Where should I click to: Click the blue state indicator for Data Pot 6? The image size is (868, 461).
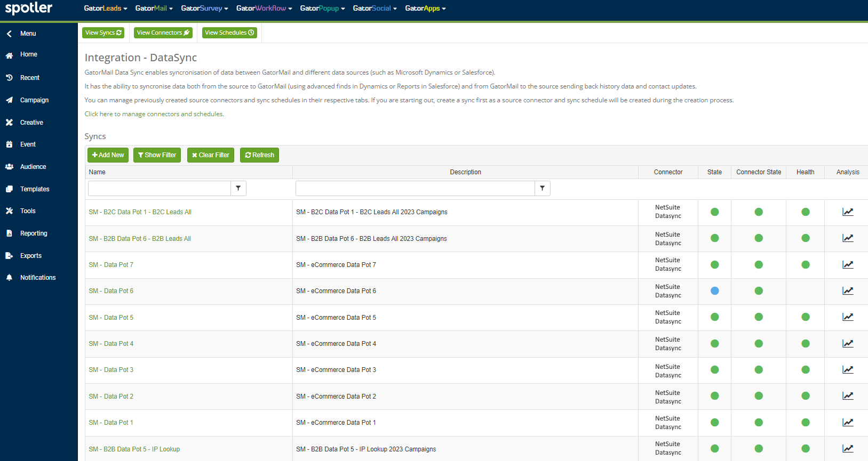tap(714, 291)
